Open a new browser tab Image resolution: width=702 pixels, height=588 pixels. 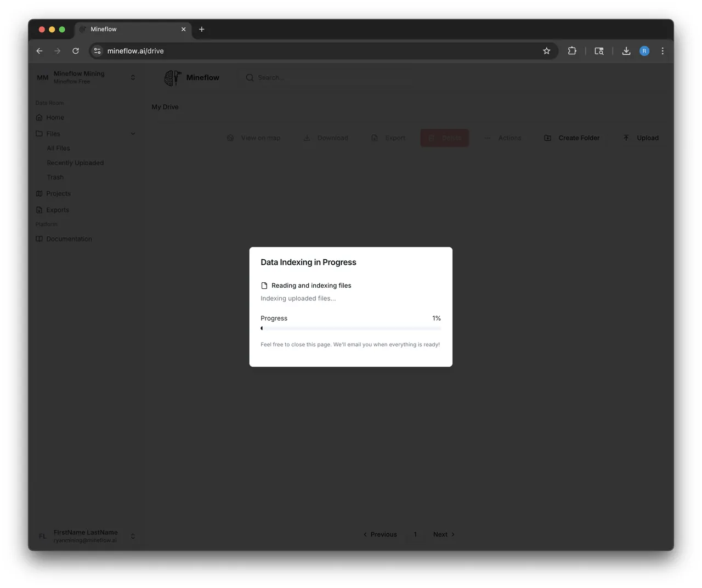[x=202, y=29]
